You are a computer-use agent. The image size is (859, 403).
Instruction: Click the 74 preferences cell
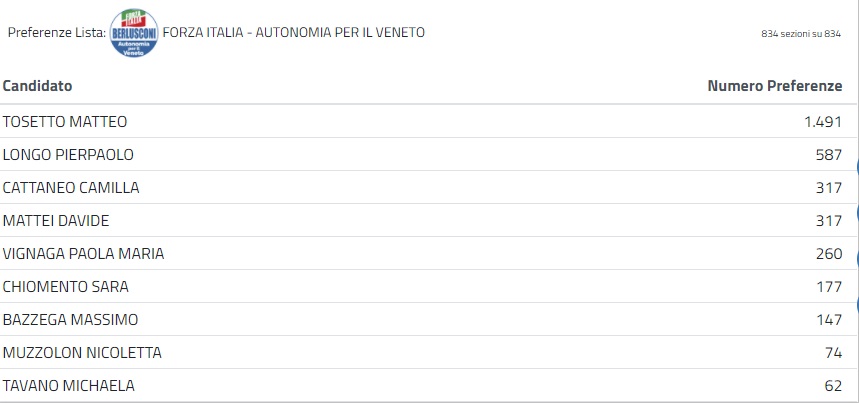point(833,353)
